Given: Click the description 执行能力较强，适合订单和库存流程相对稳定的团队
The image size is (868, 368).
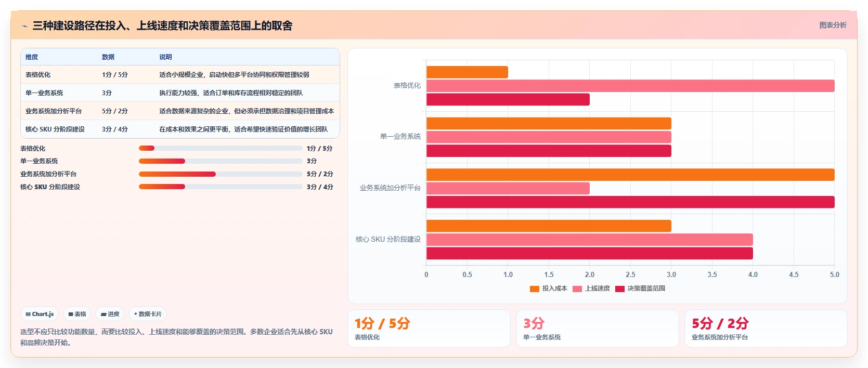Looking at the screenshot, I should [x=231, y=93].
